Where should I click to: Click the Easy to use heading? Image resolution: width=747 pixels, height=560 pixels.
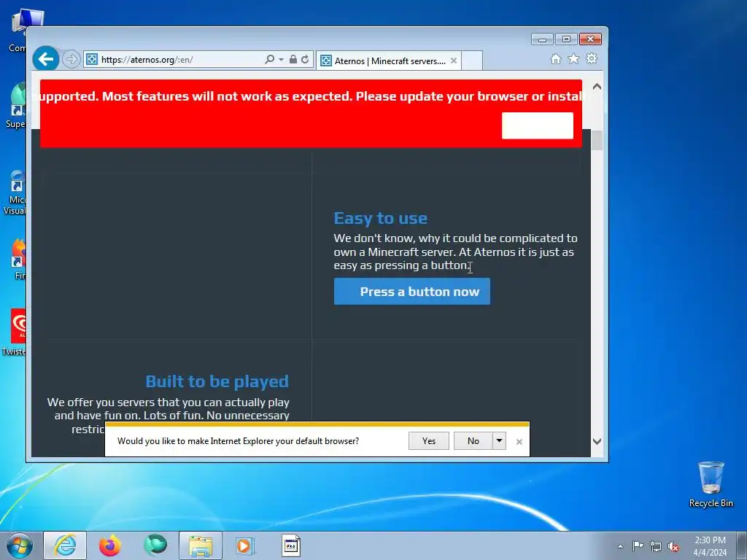click(381, 218)
